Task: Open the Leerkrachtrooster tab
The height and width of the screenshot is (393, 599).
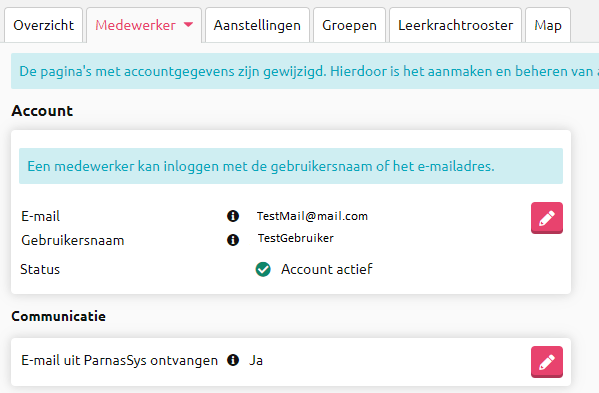Action: [x=455, y=25]
